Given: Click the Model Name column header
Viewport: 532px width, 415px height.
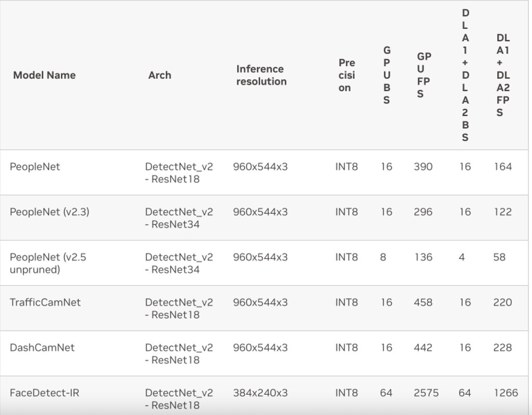Looking at the screenshot, I should [x=45, y=75].
